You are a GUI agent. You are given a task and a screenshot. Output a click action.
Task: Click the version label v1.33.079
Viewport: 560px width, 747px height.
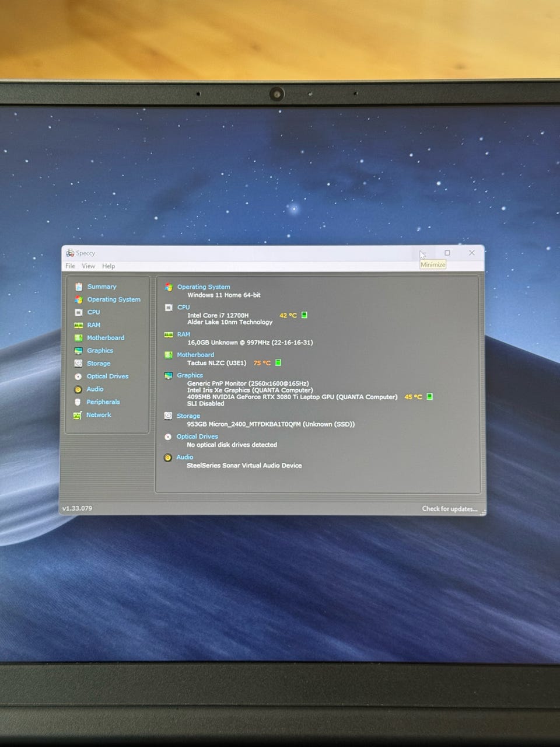pyautogui.click(x=77, y=508)
